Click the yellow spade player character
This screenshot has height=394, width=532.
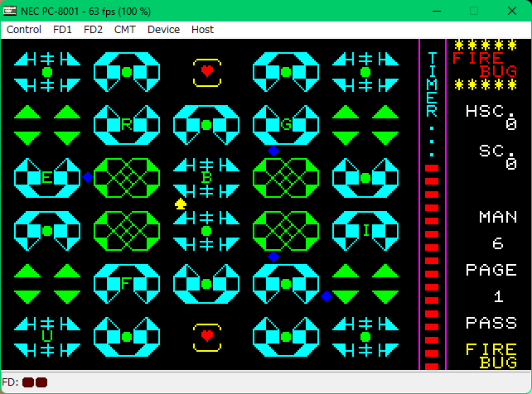click(x=180, y=204)
